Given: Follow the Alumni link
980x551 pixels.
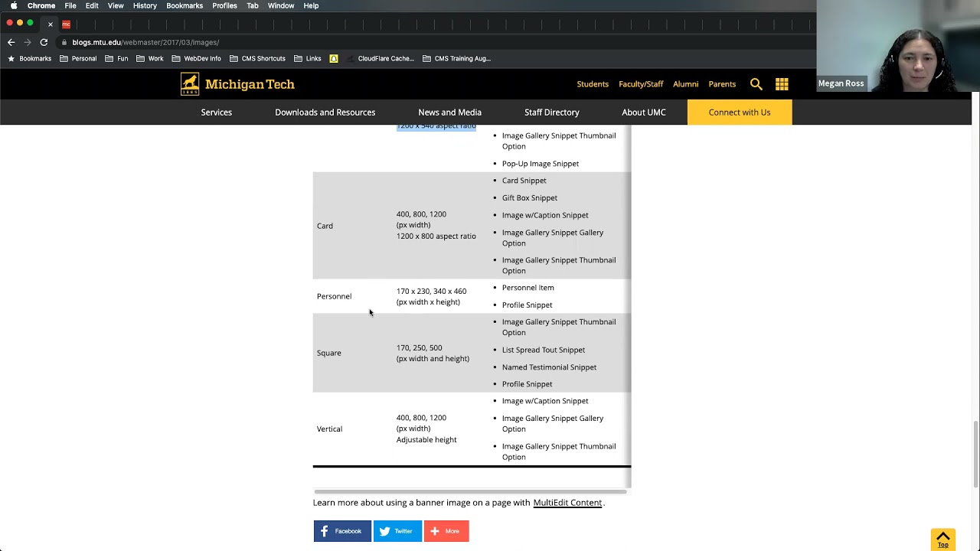Looking at the screenshot, I should (686, 84).
